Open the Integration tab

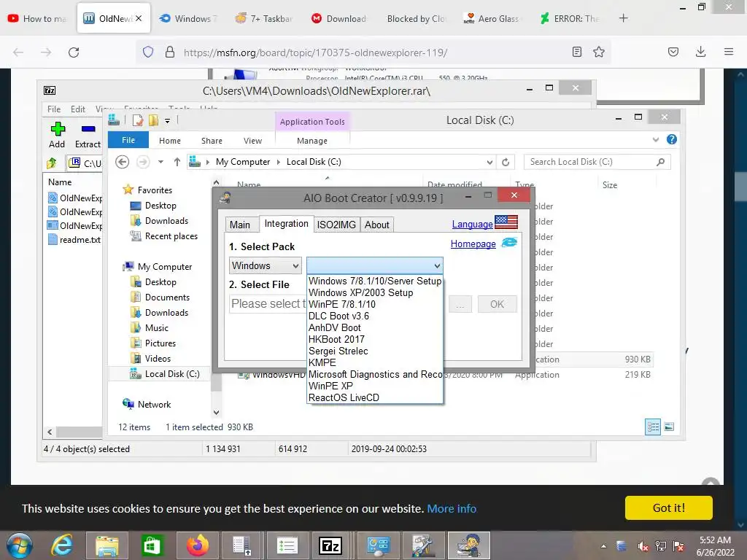(286, 224)
